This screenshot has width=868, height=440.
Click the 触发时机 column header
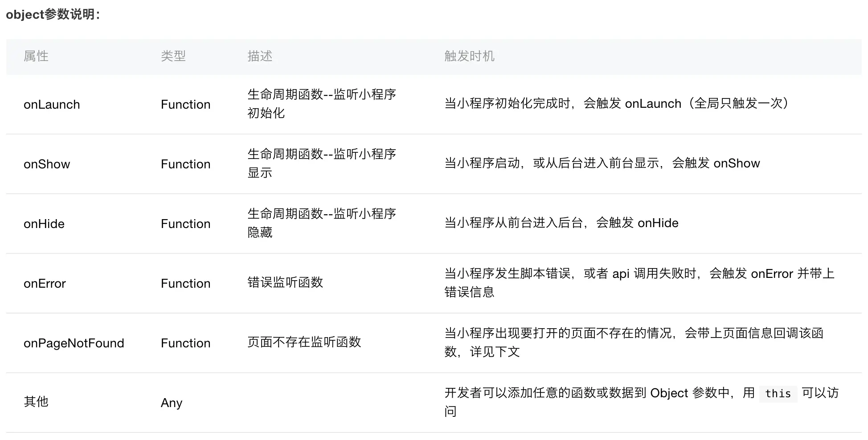(x=469, y=56)
